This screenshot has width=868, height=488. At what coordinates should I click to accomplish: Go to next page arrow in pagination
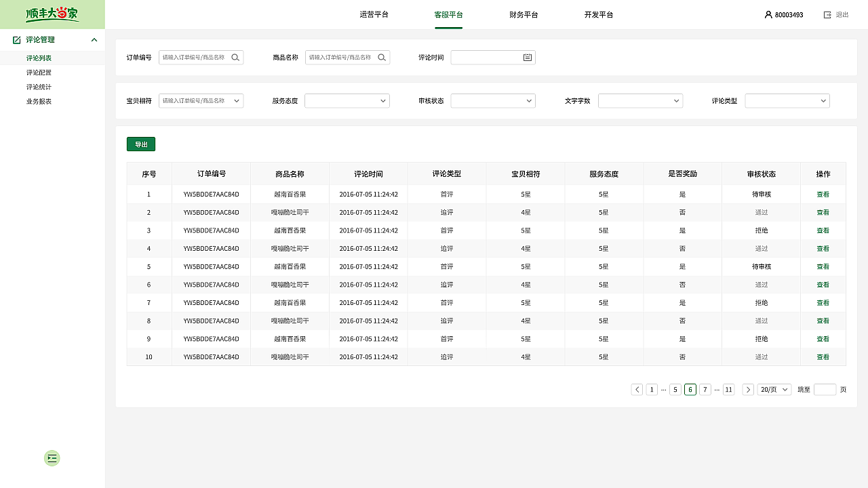[748, 390]
